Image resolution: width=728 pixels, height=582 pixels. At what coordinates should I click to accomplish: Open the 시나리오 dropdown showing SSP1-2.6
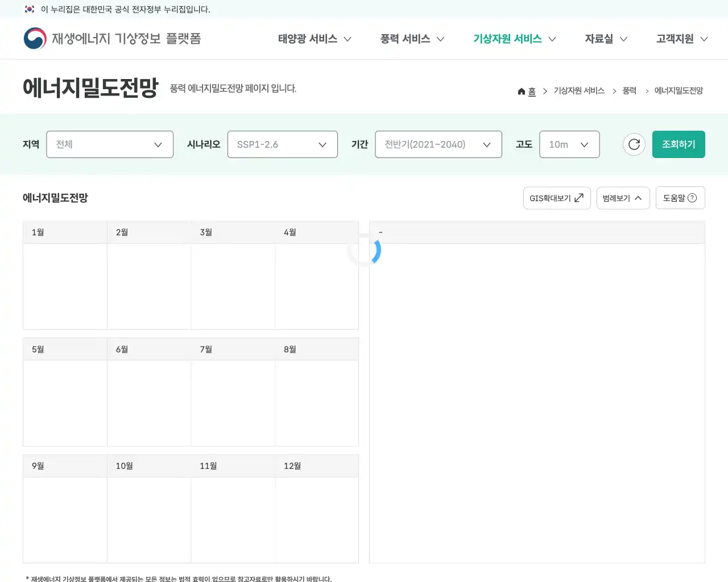[283, 144]
